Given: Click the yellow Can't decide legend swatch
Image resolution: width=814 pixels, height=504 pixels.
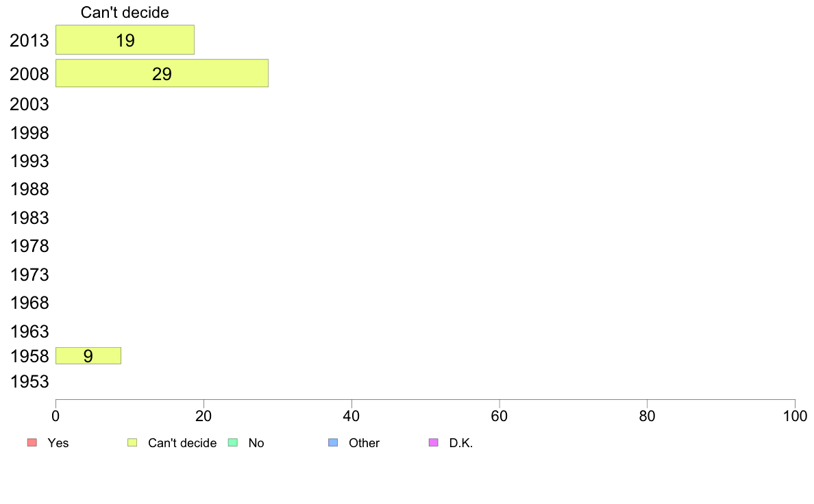Looking at the screenshot, I should pos(132,442).
